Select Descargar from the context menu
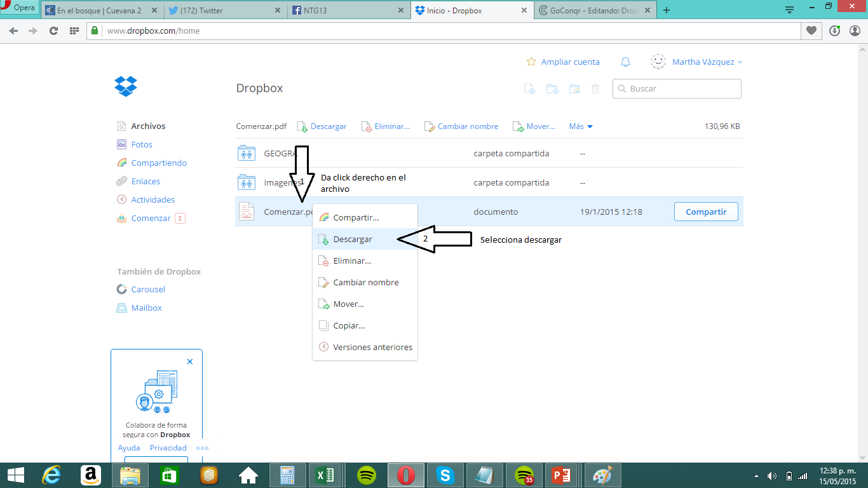The width and height of the screenshot is (868, 488). click(x=353, y=240)
